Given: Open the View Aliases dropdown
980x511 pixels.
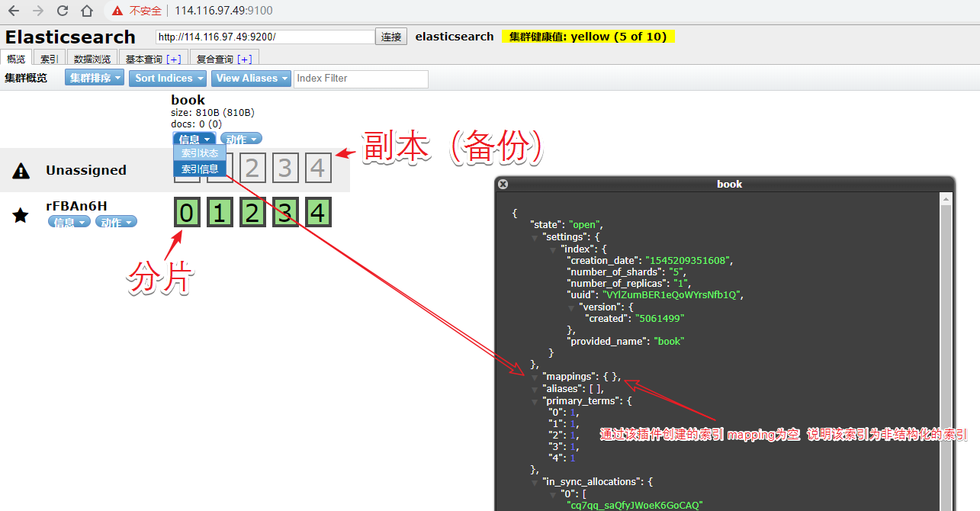Looking at the screenshot, I should (251, 78).
